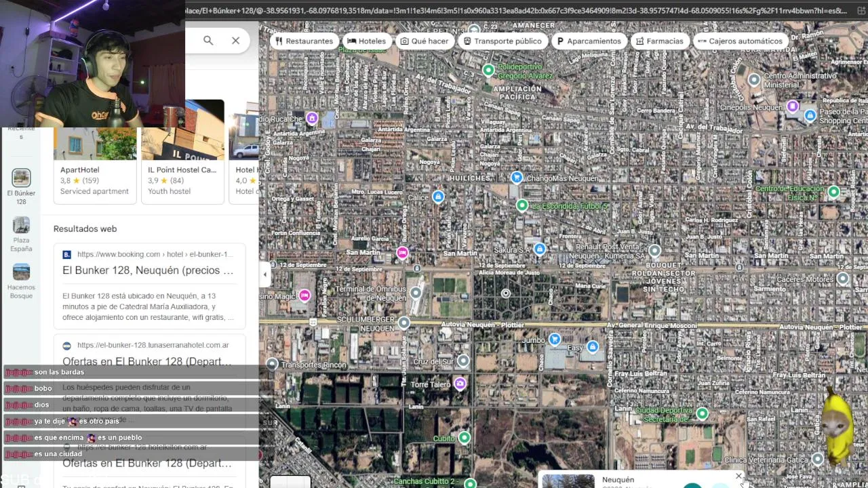Viewport: 868px width, 488px height.
Task: Click the HUILICHES neighborhood label
Action: pos(469,178)
